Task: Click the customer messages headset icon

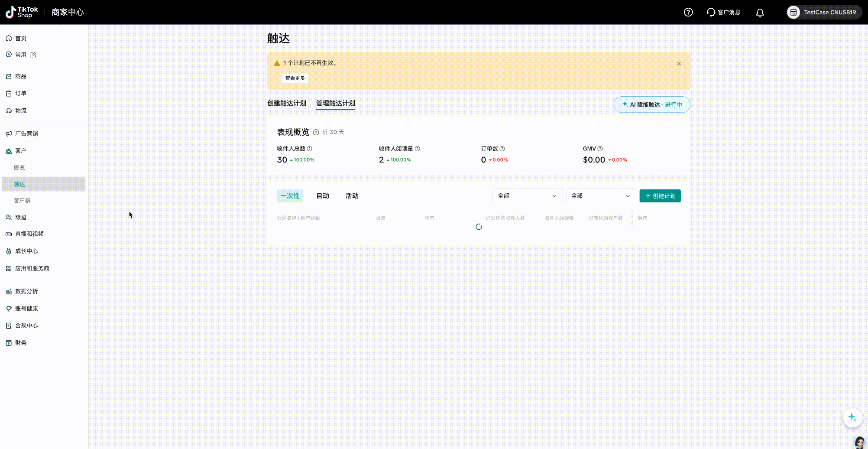Action: tap(711, 12)
